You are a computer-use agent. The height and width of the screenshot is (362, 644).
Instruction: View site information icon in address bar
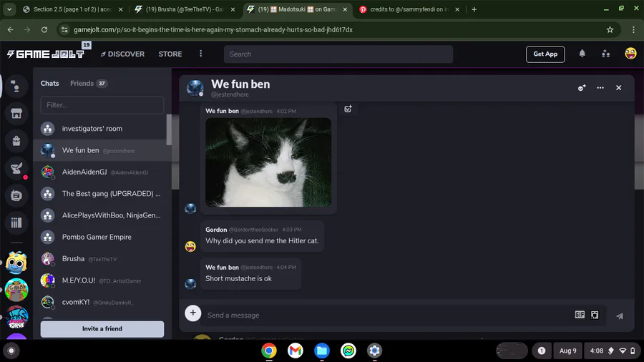click(64, 29)
